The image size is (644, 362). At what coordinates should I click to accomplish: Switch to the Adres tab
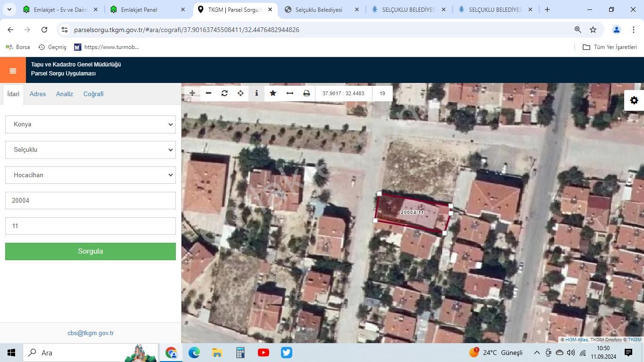pyautogui.click(x=38, y=94)
